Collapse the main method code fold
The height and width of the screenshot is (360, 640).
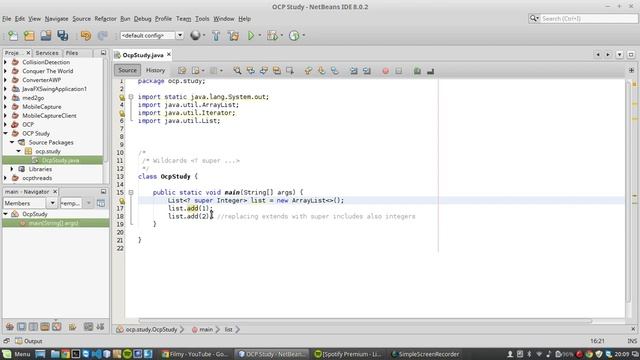131,192
